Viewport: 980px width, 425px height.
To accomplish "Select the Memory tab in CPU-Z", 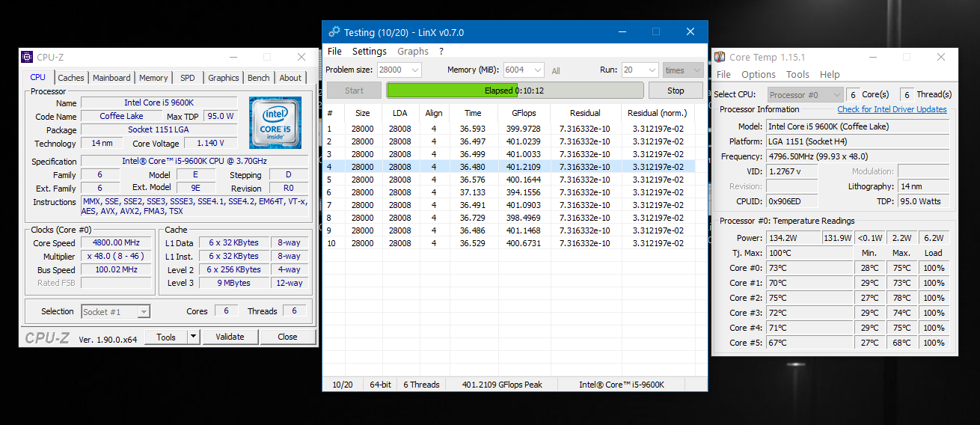I will [153, 78].
